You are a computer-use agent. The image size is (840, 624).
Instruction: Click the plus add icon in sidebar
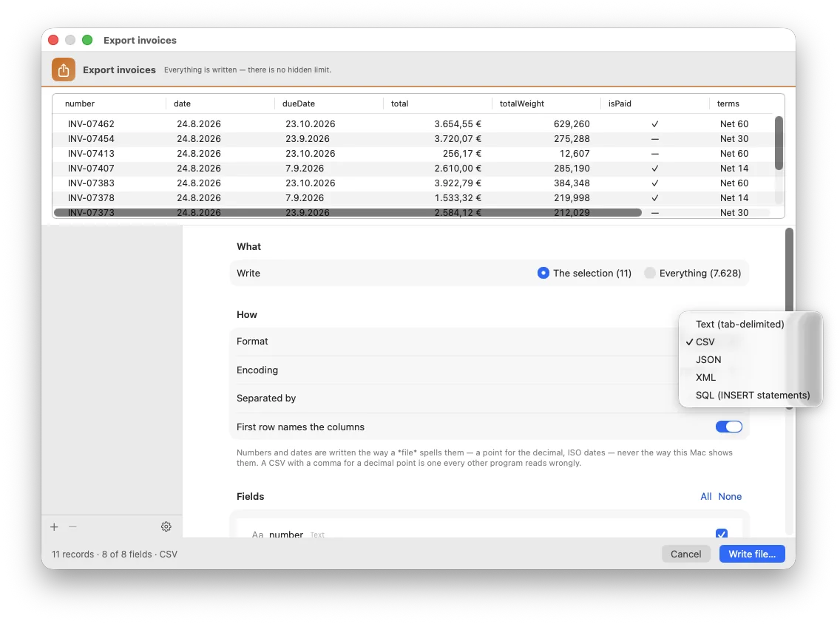click(54, 527)
